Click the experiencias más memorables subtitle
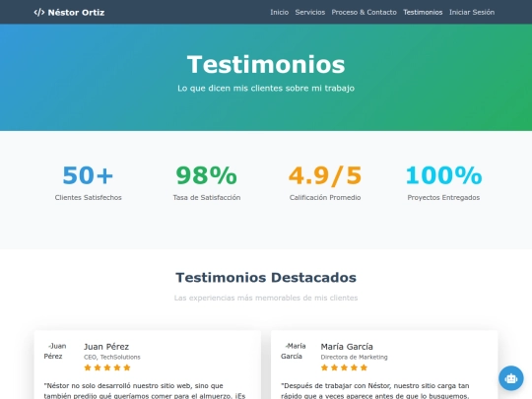The image size is (532, 399). (x=266, y=298)
